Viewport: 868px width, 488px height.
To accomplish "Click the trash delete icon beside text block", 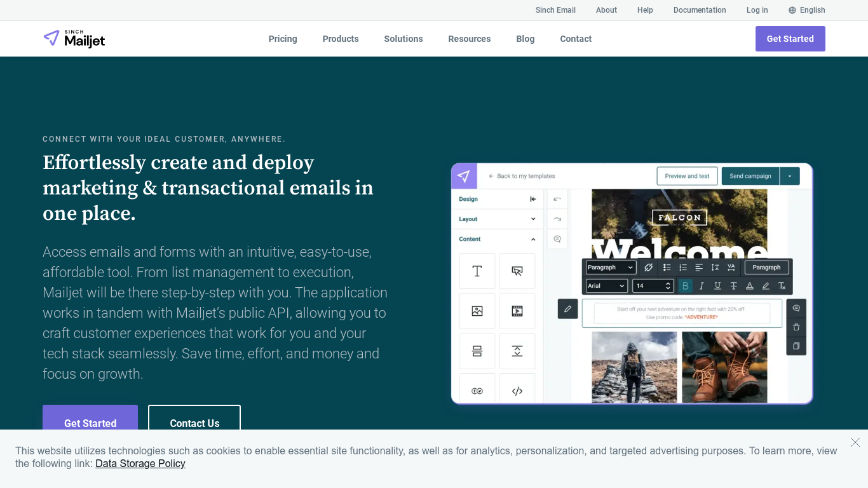I will pyautogui.click(x=796, y=327).
